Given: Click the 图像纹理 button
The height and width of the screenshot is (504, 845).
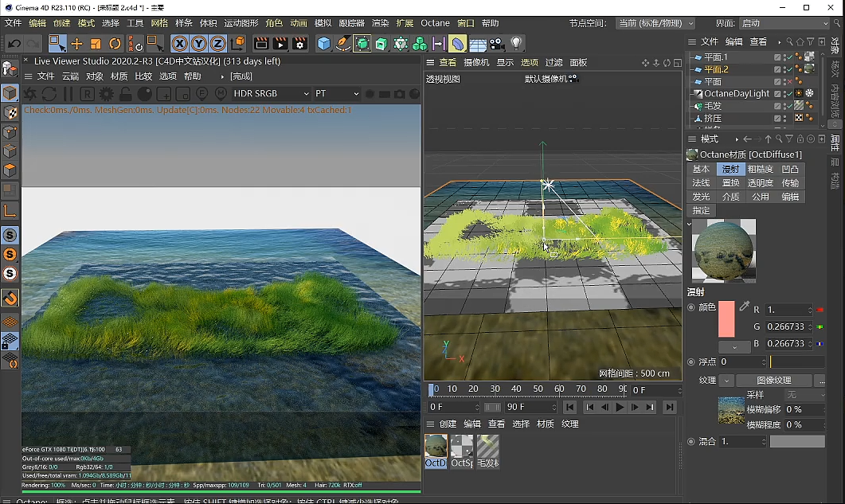Looking at the screenshot, I should pyautogui.click(x=774, y=381).
